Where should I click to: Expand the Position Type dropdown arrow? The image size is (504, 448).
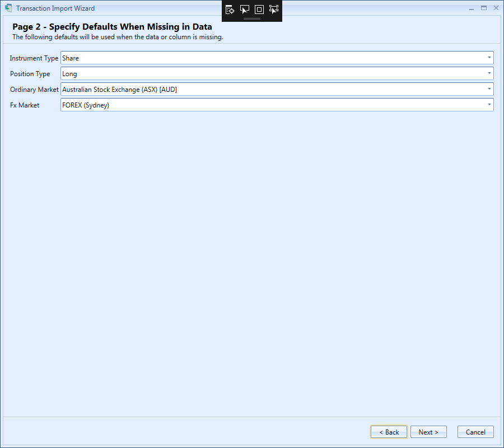coord(489,73)
